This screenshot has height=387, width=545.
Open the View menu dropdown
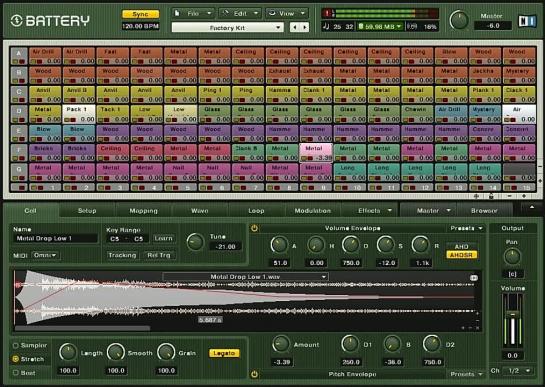pyautogui.click(x=287, y=14)
